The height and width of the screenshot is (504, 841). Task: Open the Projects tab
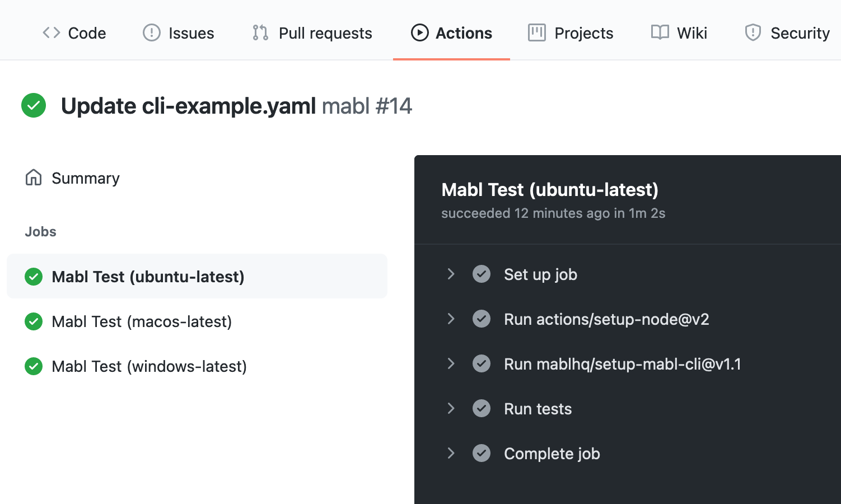coord(571,33)
